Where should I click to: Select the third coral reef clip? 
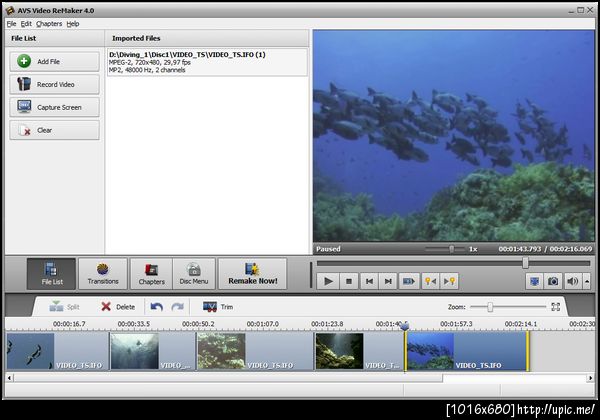click(x=255, y=351)
